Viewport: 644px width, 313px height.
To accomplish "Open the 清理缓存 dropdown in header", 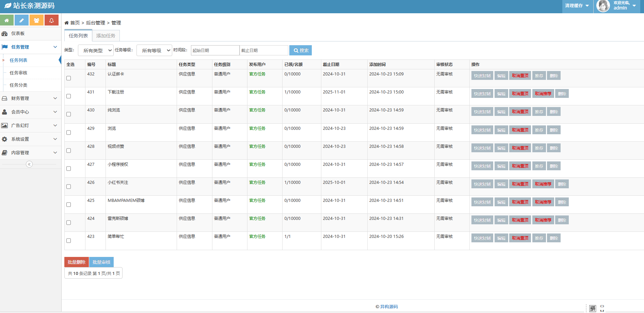I will 577,6.
